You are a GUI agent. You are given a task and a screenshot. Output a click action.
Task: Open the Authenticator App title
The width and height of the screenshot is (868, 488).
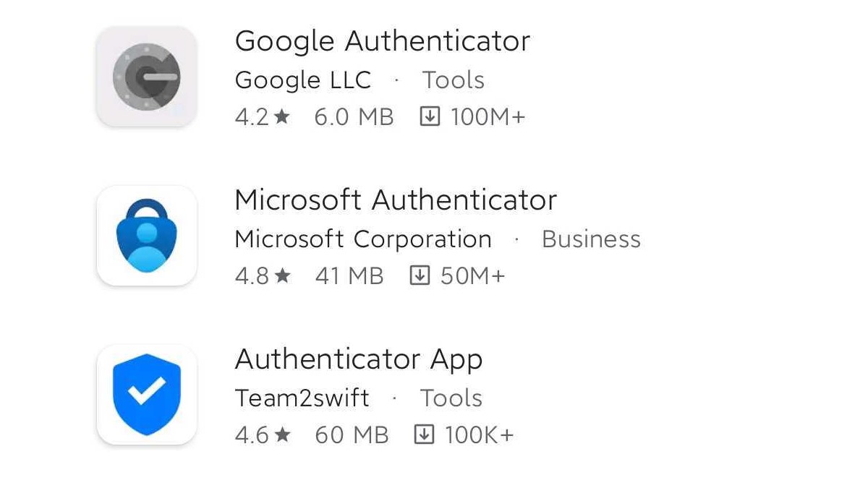[358, 359]
